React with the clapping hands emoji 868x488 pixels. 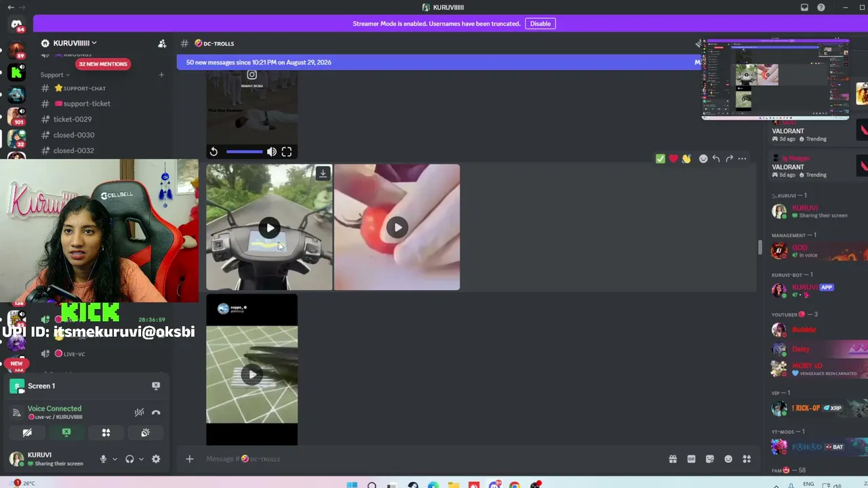686,159
